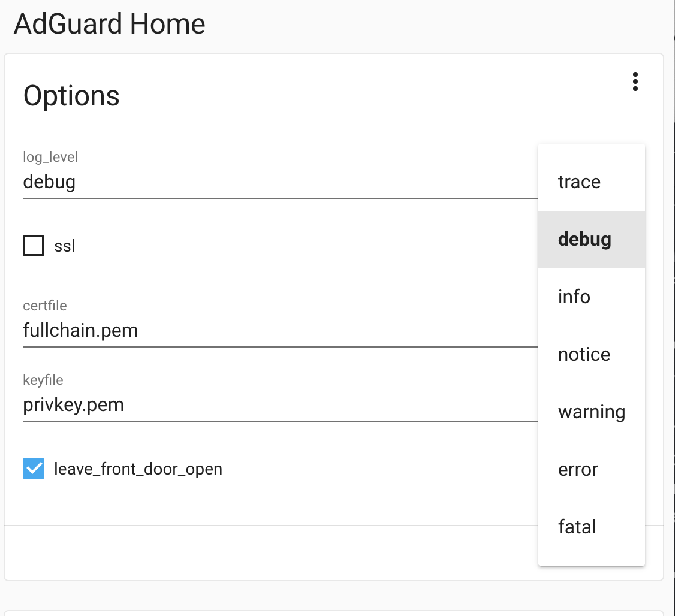Screen dimensions: 675x616
Task: Click the kebab menu above the dropdown
Action: coord(635,82)
